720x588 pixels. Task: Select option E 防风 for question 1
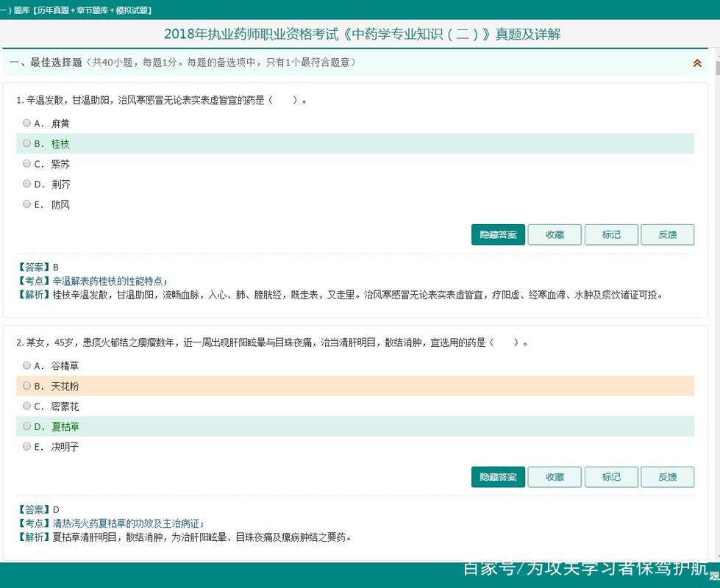(26, 204)
